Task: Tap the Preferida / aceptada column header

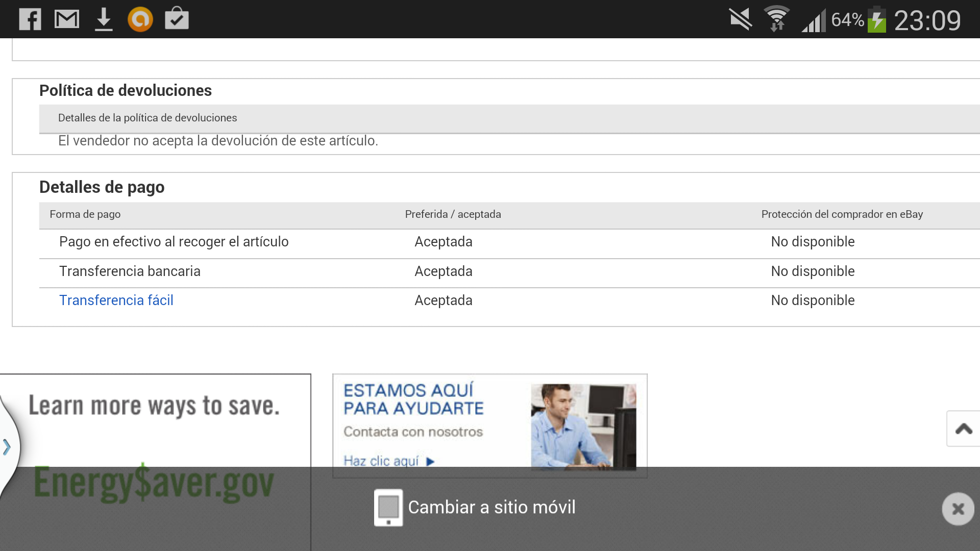Action: pyautogui.click(x=453, y=214)
